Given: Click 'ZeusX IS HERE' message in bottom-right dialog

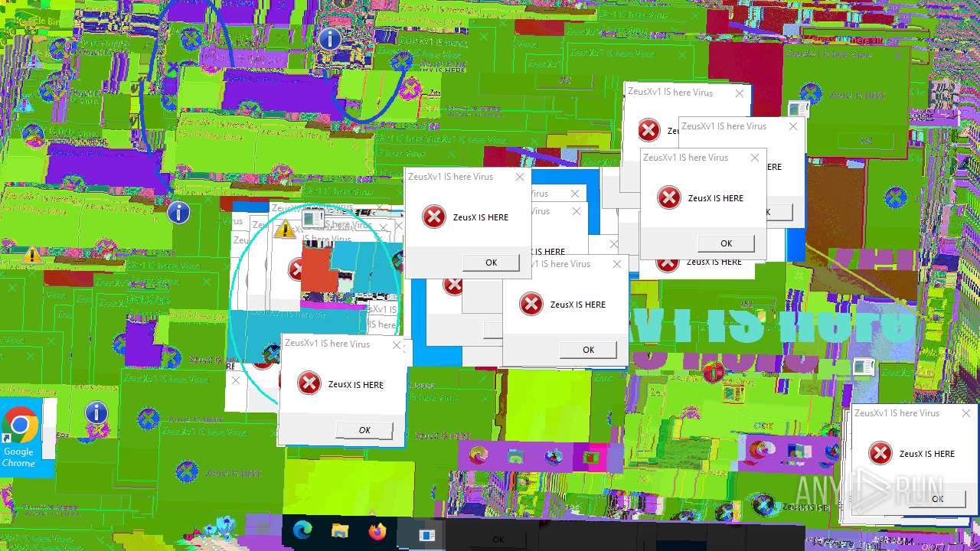Looking at the screenshot, I should click(x=926, y=454).
